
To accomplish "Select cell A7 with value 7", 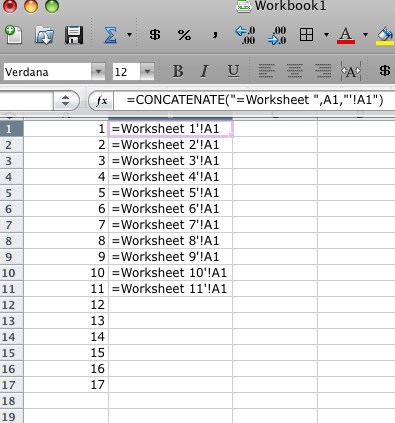I will pyautogui.click(x=66, y=225).
